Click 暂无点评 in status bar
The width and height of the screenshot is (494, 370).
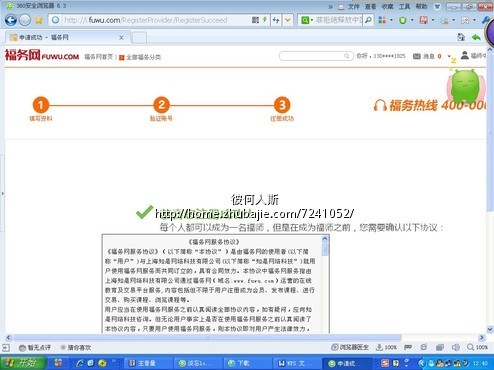pyautogui.click(x=35, y=348)
